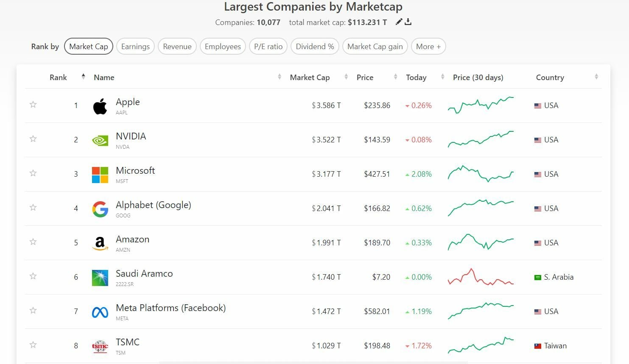Click the edit pencil icon near total market cap
629x364 pixels.
pyautogui.click(x=399, y=22)
